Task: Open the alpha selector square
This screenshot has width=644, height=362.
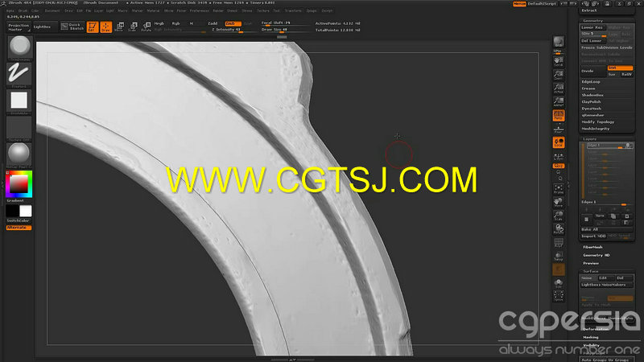Action: point(19,101)
